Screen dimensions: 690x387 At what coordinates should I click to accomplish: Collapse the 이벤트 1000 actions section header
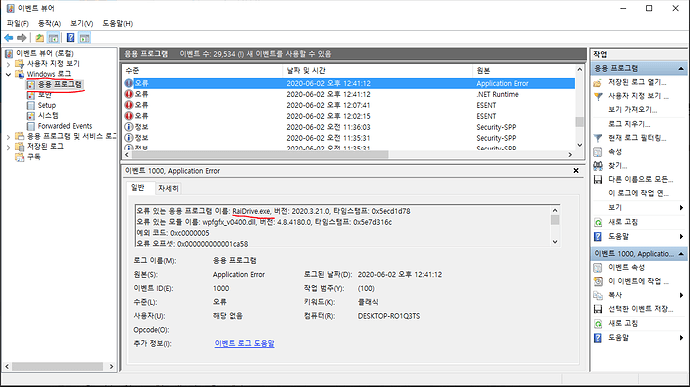coord(681,254)
